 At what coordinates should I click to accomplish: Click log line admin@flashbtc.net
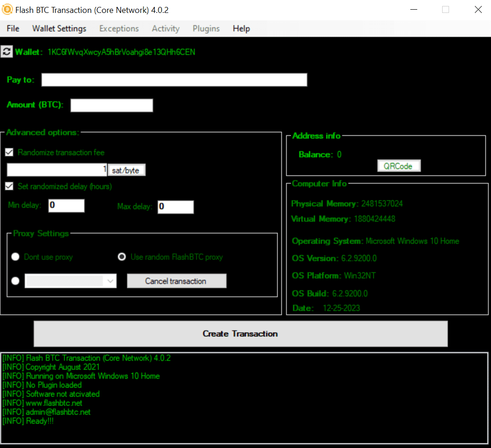pyautogui.click(x=47, y=412)
